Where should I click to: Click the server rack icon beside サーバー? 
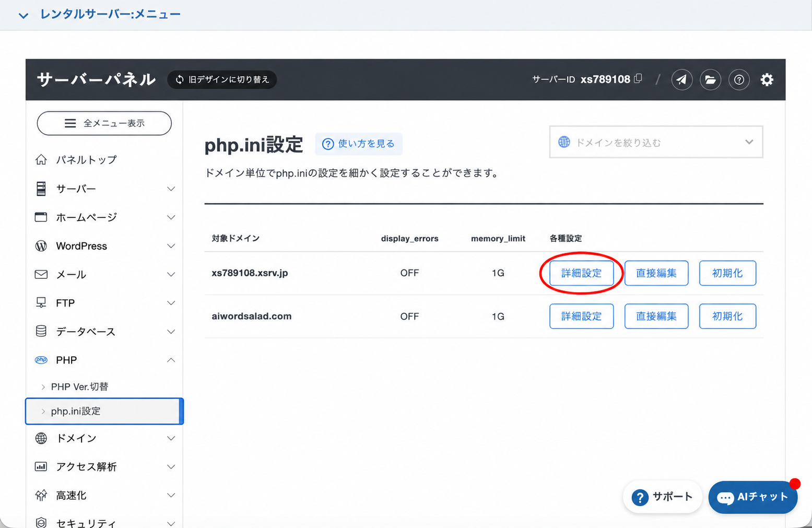point(41,189)
